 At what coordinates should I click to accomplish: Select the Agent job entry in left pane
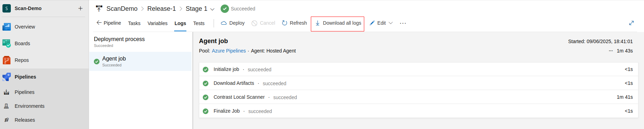pyautogui.click(x=140, y=62)
